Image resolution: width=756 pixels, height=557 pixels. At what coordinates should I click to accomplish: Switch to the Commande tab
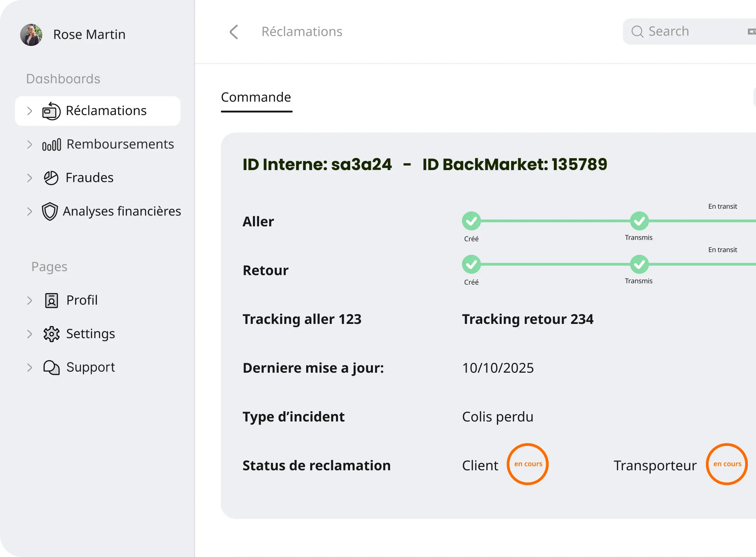click(x=256, y=98)
